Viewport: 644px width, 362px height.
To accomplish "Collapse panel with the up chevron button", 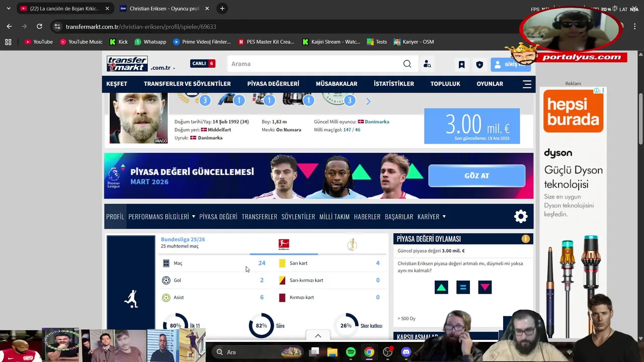I will (318, 336).
